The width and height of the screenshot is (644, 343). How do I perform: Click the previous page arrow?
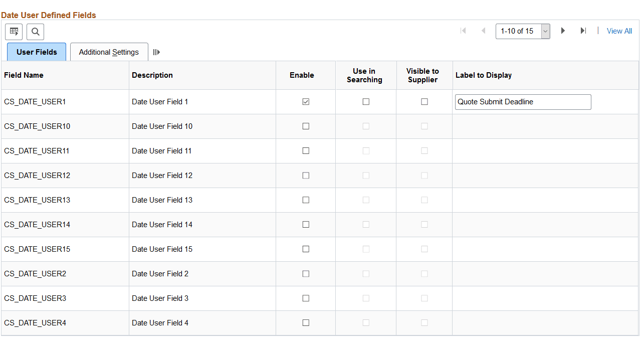pos(483,31)
